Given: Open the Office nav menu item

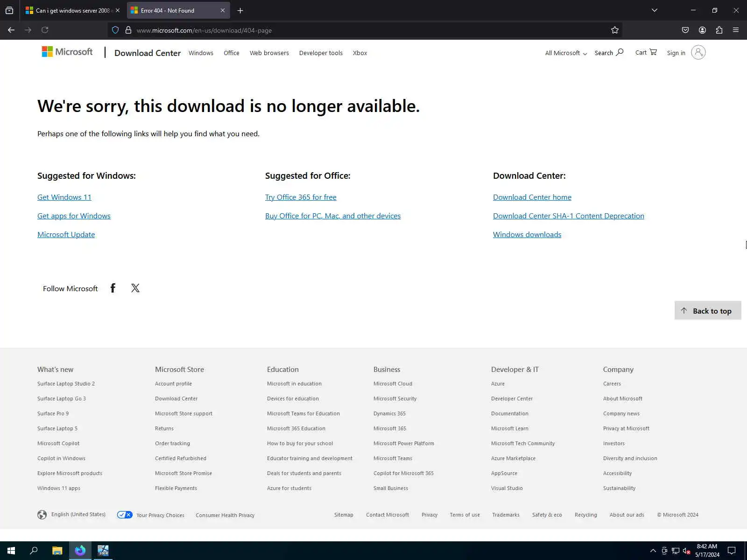Looking at the screenshot, I should 232,53.
